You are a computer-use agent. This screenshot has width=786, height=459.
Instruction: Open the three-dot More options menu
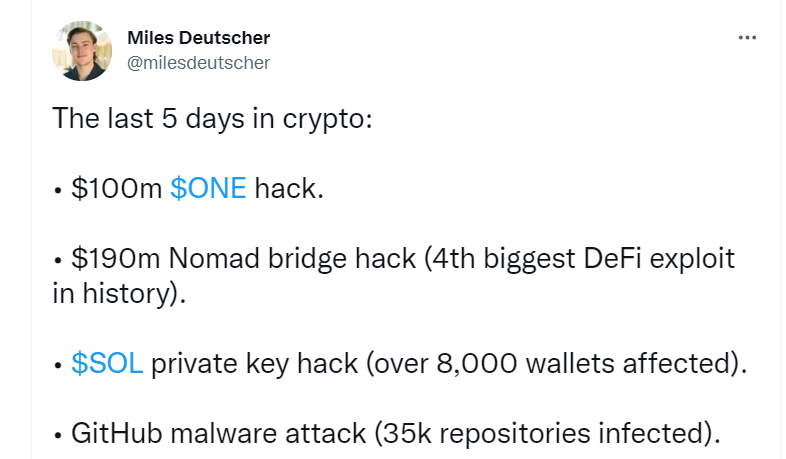[x=747, y=38]
